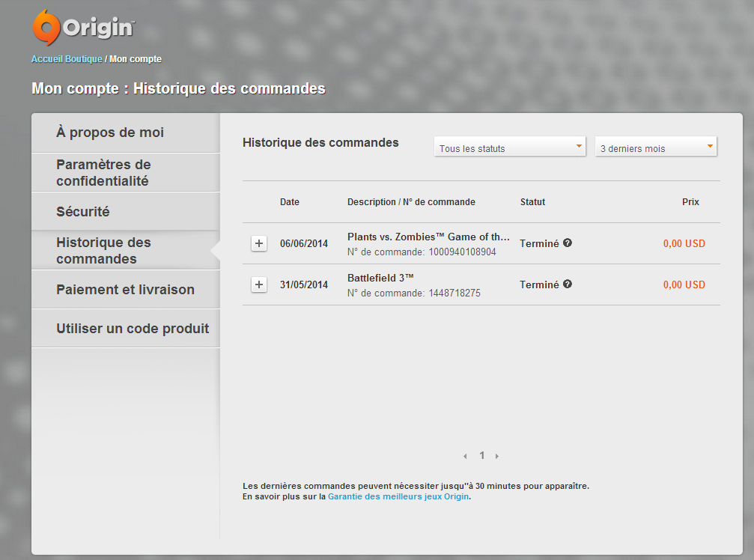Open the Tous les statuts dropdown
The width and height of the screenshot is (754, 560).
510,147
